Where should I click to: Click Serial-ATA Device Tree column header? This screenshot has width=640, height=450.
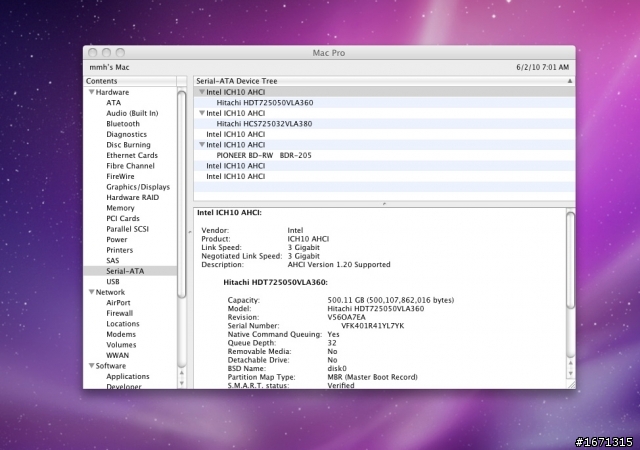pyautogui.click(x=384, y=81)
